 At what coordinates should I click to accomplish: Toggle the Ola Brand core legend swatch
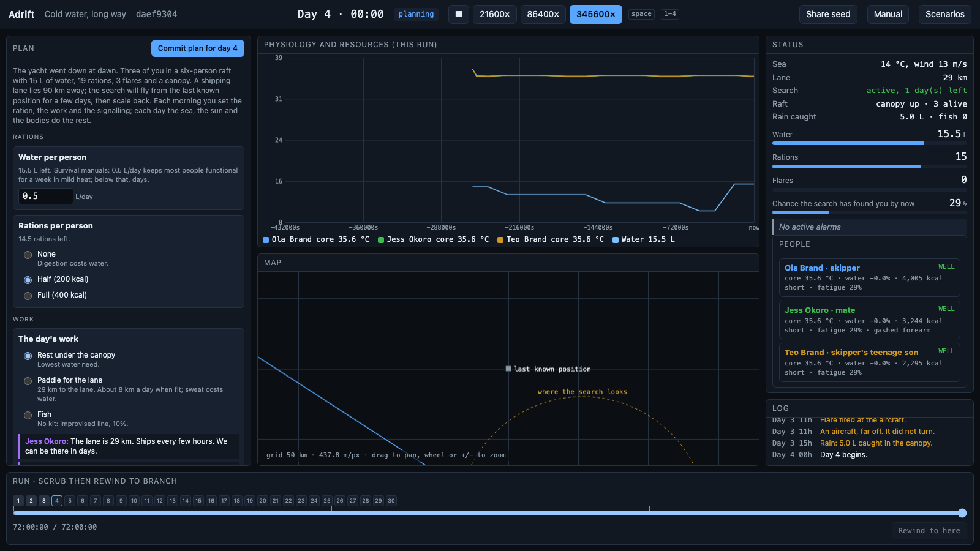pyautogui.click(x=266, y=240)
